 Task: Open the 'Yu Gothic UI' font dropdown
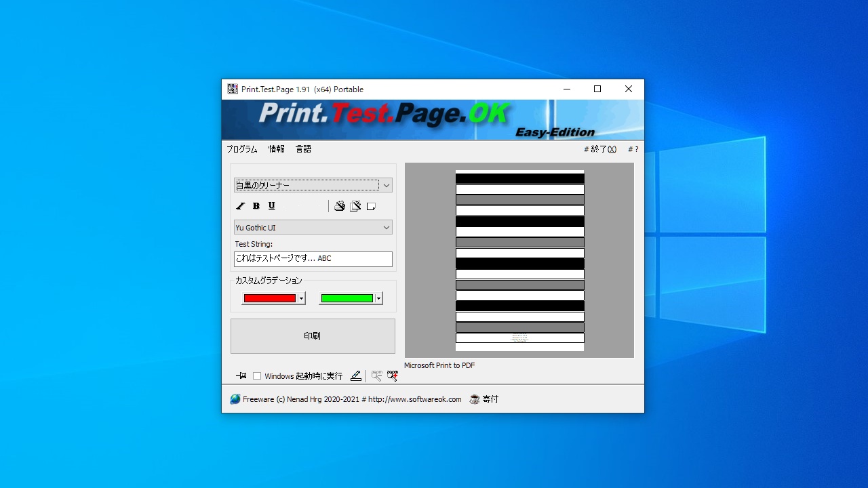[313, 228]
